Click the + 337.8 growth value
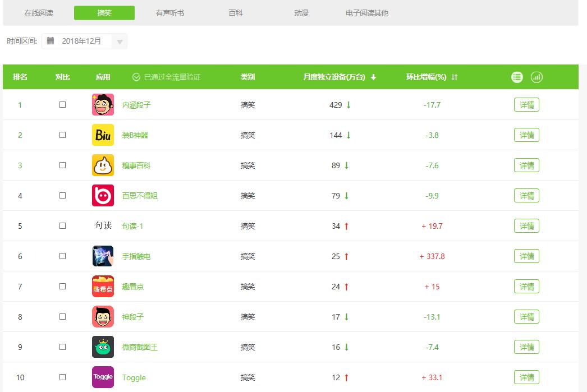Viewport: 587px width, 392px height. click(x=432, y=257)
